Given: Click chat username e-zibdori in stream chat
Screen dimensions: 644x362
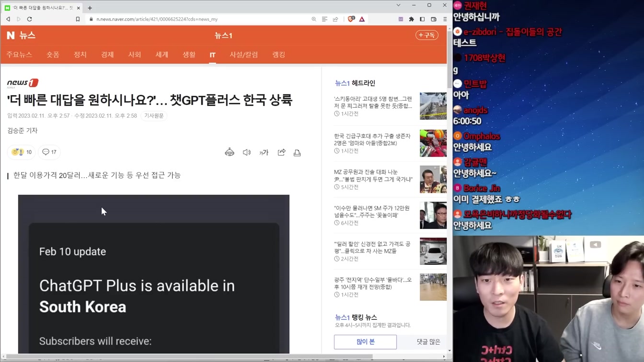Looking at the screenshot, I should (x=513, y=32).
